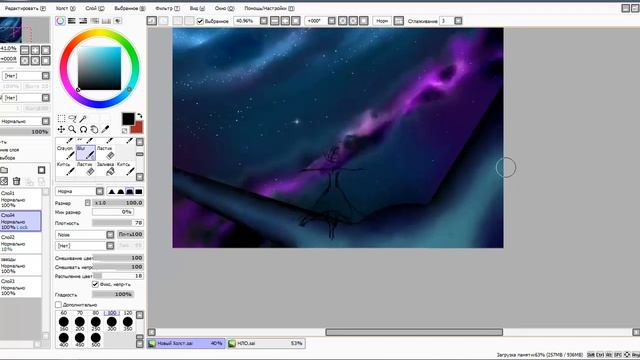Select the lasso selection tool

[72, 119]
